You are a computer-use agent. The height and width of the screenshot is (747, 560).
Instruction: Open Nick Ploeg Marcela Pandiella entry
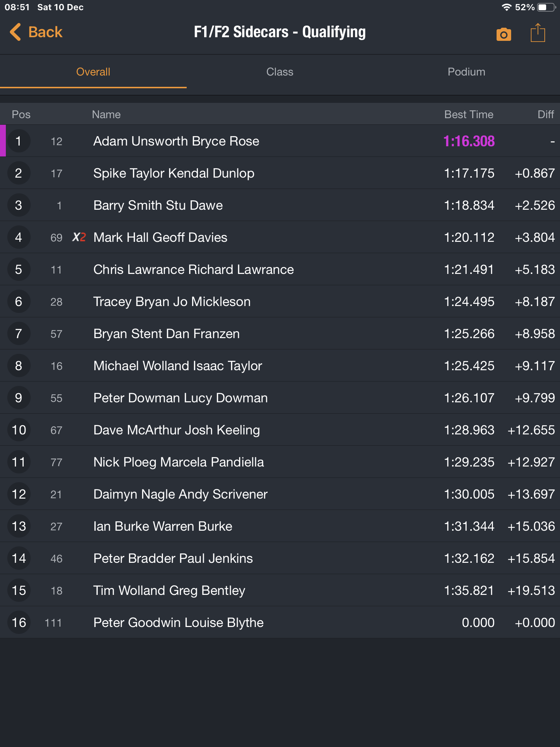pyautogui.click(x=280, y=462)
